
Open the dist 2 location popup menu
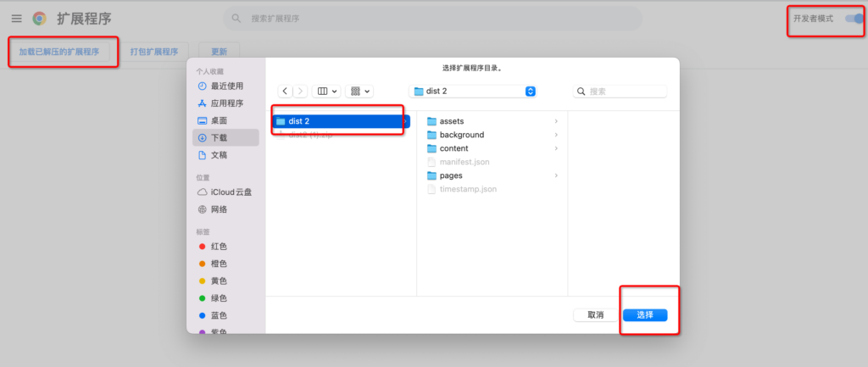tap(473, 92)
